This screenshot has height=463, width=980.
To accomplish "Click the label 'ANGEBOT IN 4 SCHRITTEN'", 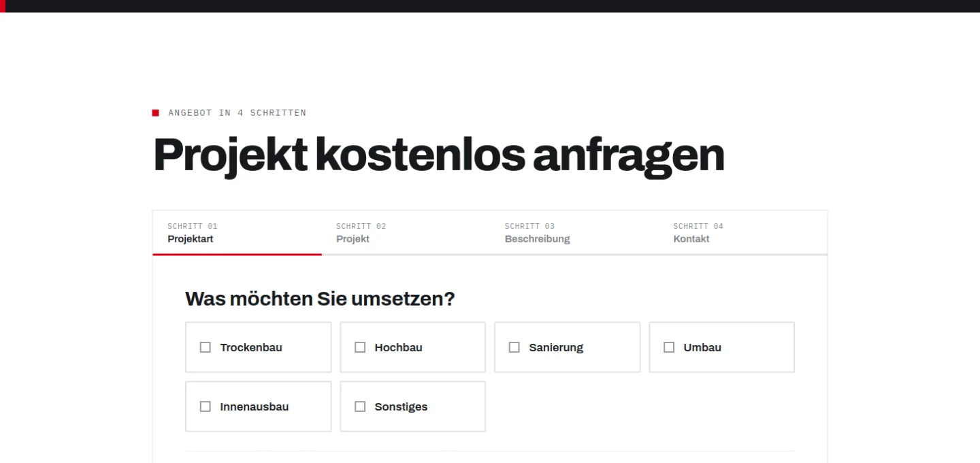I will tap(238, 113).
